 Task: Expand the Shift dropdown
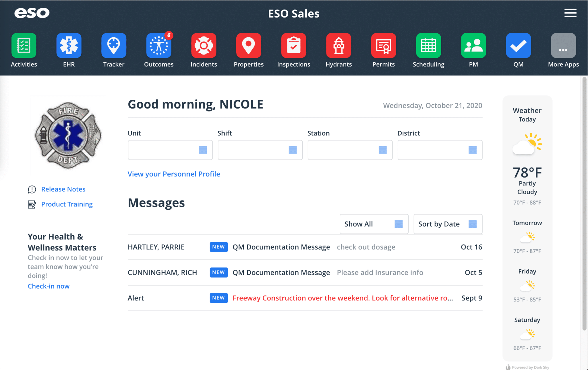[260, 150]
